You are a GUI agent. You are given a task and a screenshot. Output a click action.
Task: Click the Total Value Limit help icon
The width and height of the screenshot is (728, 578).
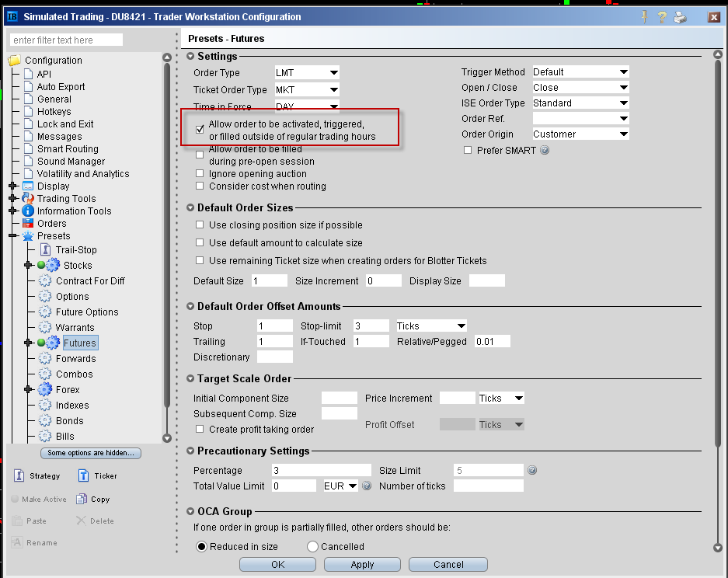coord(366,486)
